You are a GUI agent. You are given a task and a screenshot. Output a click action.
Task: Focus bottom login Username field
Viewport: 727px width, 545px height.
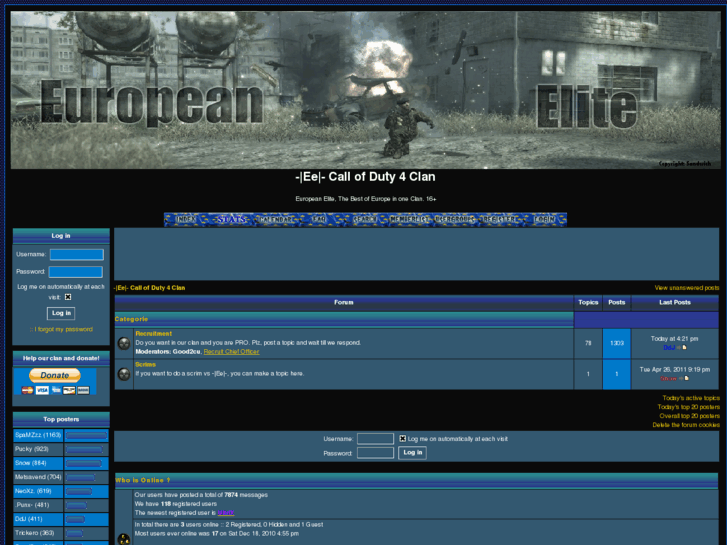tap(375, 439)
